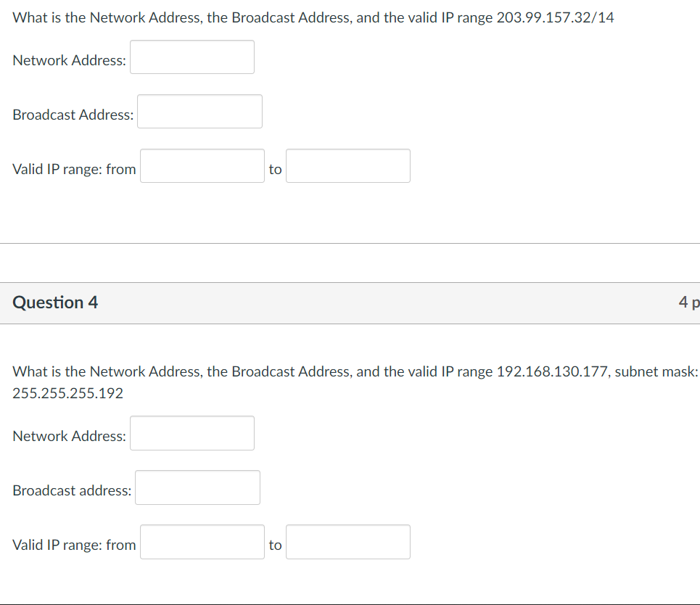The image size is (700, 605).
Task: Click the 'from' IP range field in Question 4
Action: (x=202, y=541)
